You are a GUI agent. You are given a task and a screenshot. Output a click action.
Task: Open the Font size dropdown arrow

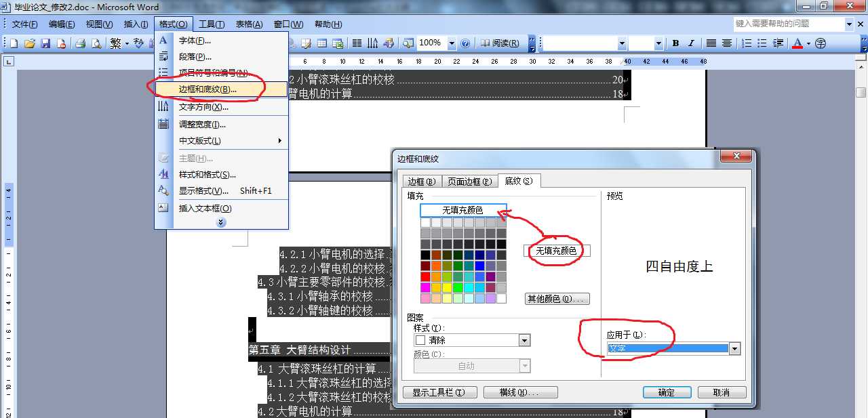(x=658, y=43)
